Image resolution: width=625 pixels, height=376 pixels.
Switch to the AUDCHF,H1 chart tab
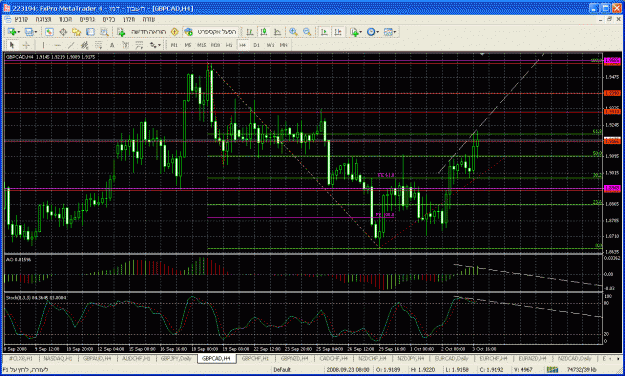(x=136, y=358)
